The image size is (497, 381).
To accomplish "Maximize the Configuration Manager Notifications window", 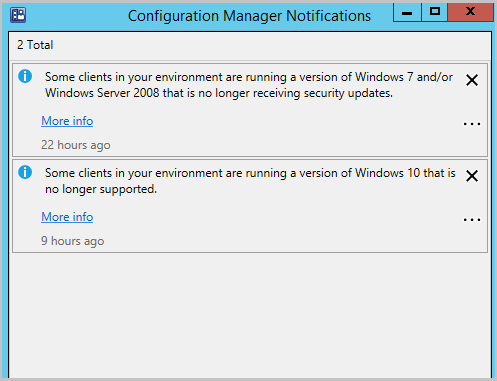I will click(x=435, y=12).
